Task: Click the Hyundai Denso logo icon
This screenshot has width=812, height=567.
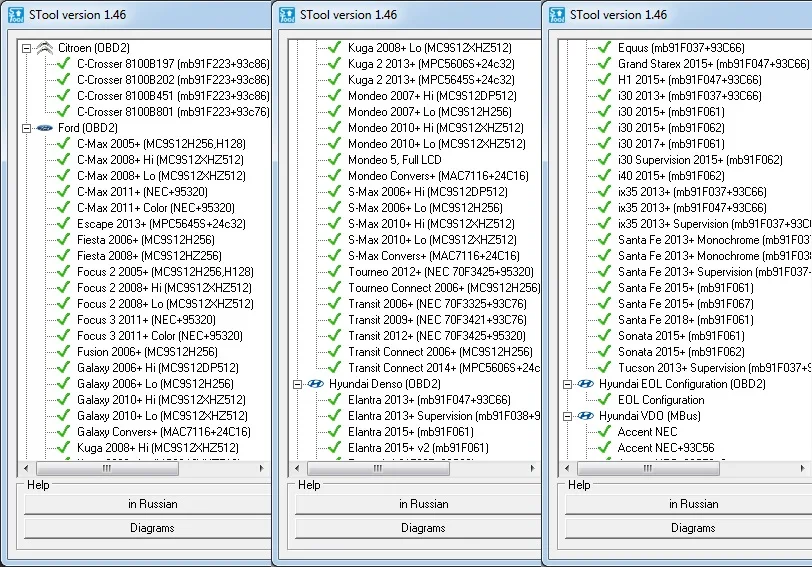Action: pyautogui.click(x=315, y=384)
